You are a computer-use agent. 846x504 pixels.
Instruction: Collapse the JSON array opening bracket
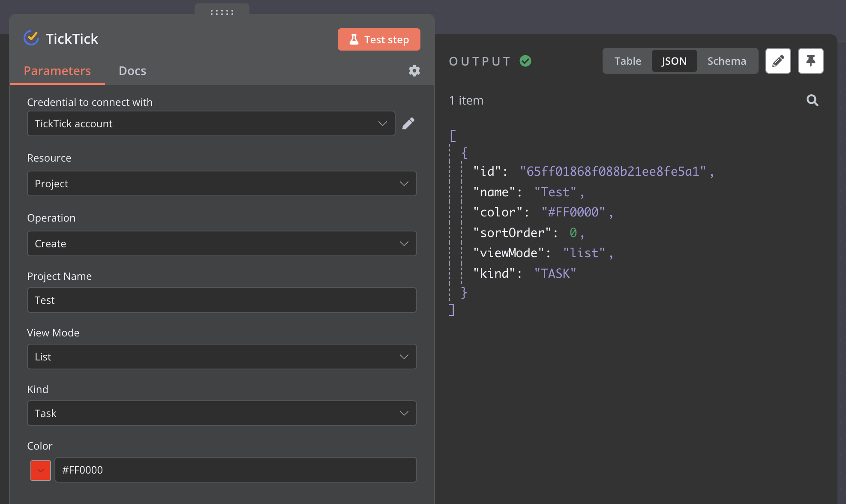coord(453,136)
